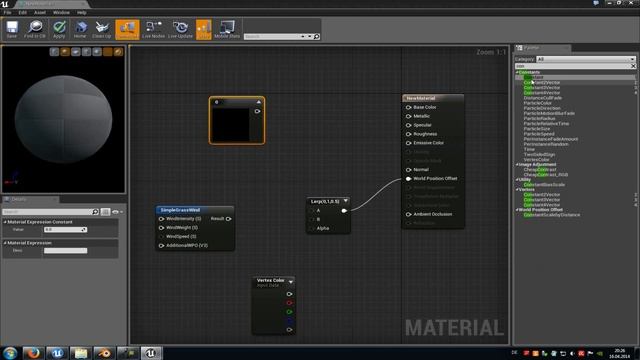Select CheapContrast_RGB in Palette
This screenshot has height=360, width=640.
(x=546, y=175)
